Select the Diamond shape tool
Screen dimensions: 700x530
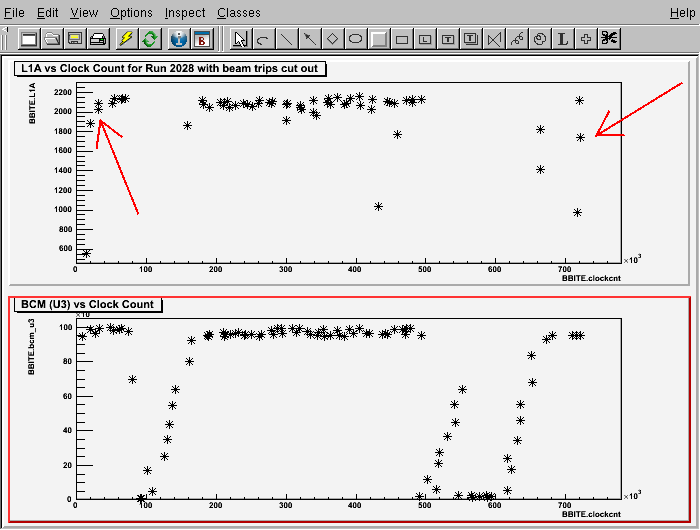point(333,39)
